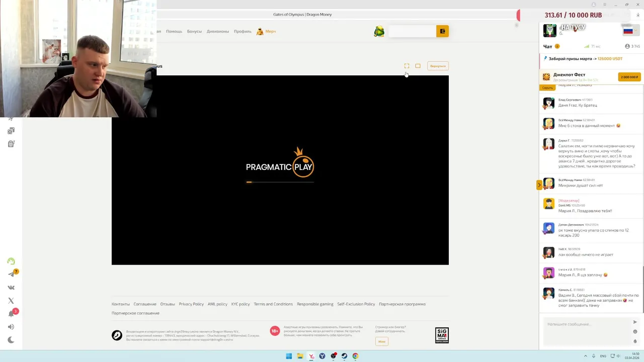
Task: Click the drop icon below emoji button
Action: 635,341
